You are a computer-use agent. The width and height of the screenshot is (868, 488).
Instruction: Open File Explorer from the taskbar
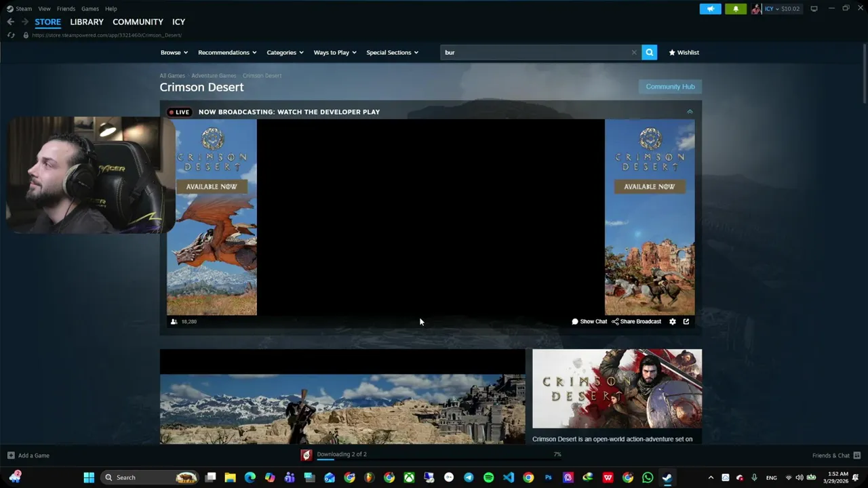230,477
